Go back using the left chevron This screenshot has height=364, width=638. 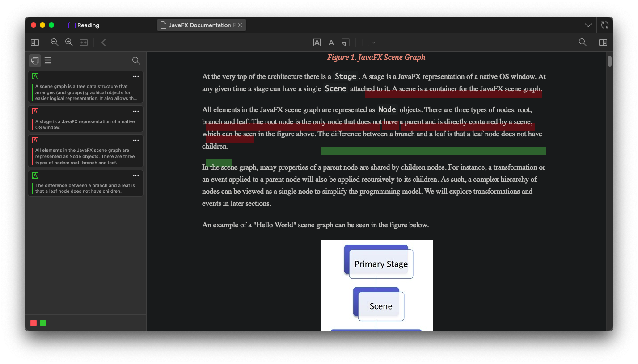104,42
